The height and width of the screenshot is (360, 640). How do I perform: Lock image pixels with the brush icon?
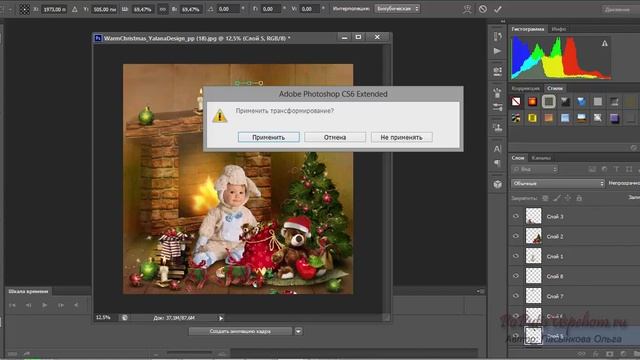(557, 198)
